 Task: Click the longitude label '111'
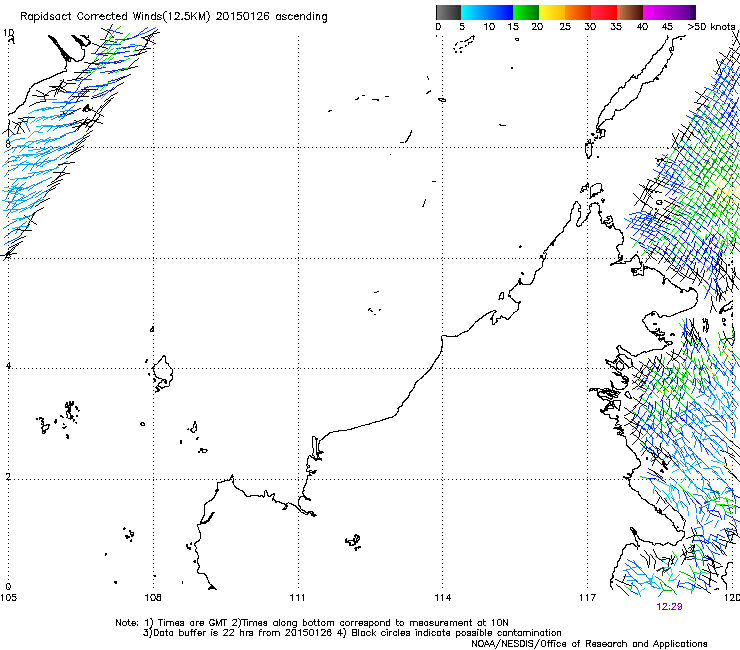coord(297,598)
